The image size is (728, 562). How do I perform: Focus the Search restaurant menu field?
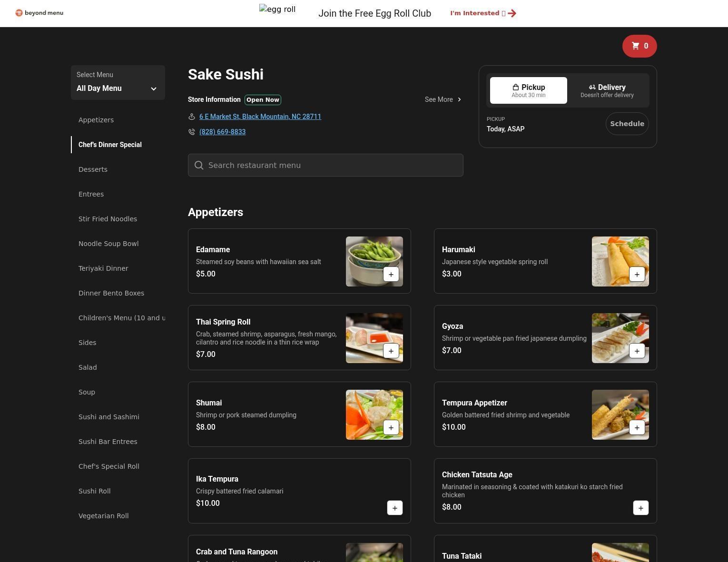coord(325,165)
